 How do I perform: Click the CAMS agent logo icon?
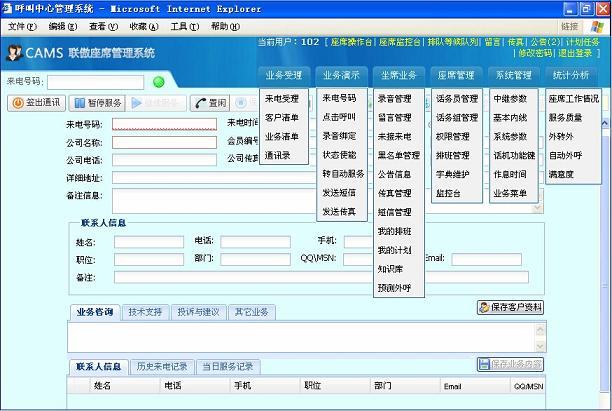(x=16, y=53)
